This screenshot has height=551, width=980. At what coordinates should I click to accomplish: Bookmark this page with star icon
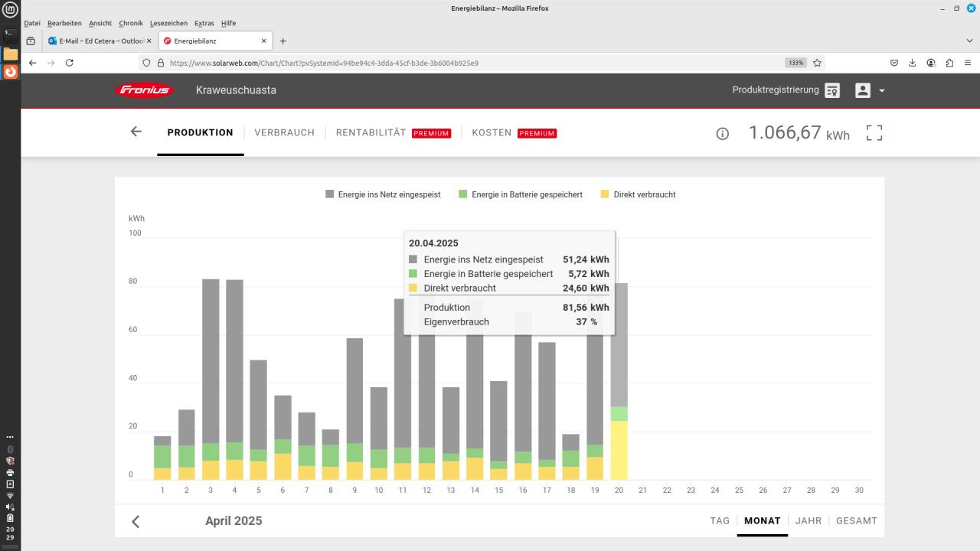817,63
